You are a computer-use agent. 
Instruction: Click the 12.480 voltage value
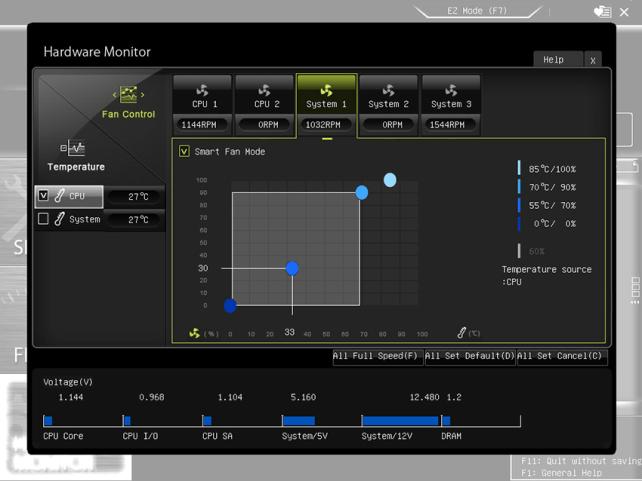(424, 397)
